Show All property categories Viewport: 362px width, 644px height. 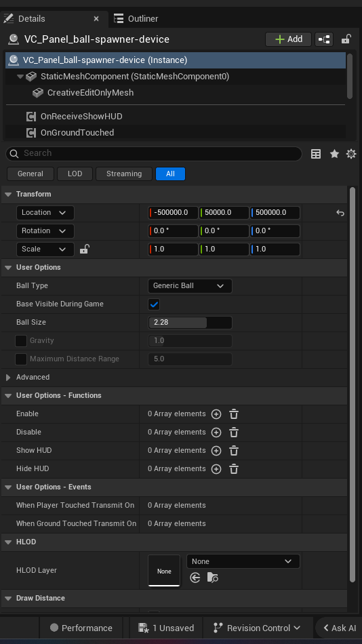tap(171, 174)
